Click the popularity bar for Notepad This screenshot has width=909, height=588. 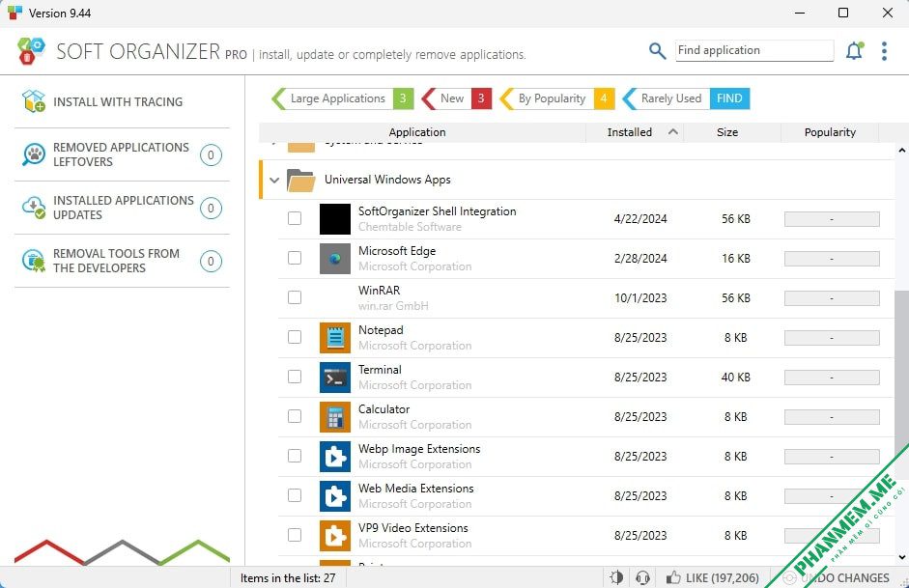click(x=832, y=338)
